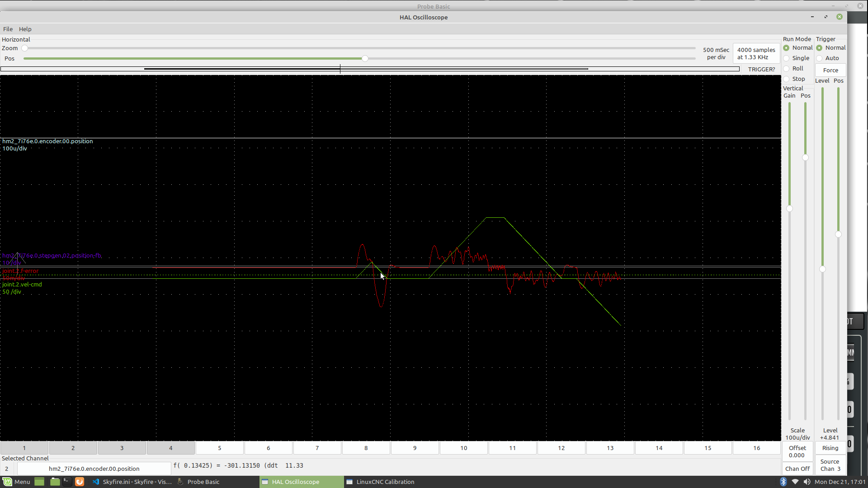Click the vertical Pos slider handle
This screenshot has width=868, height=488.
[805, 158]
